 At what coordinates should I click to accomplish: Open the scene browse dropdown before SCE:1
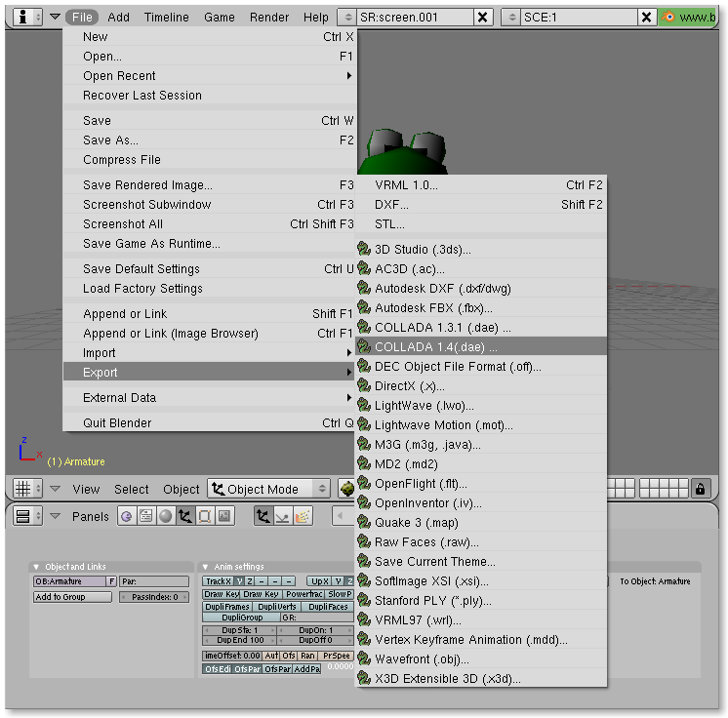[511, 18]
